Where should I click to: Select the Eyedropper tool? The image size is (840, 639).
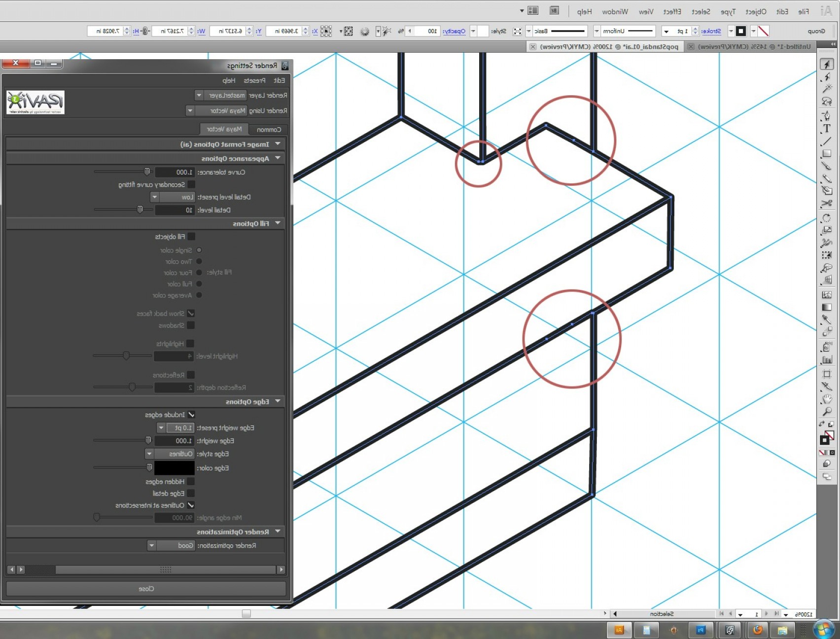pyautogui.click(x=827, y=319)
